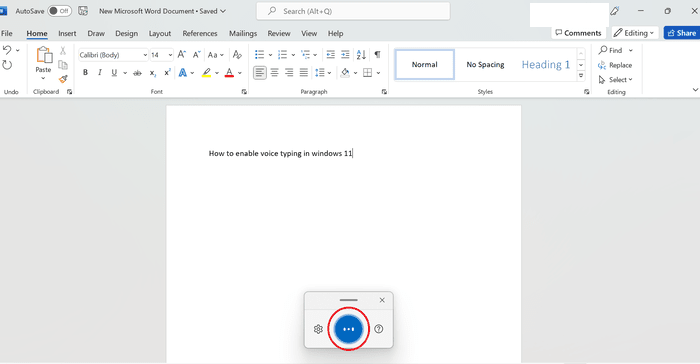Show paragraph marks
700x364 pixels.
click(377, 54)
